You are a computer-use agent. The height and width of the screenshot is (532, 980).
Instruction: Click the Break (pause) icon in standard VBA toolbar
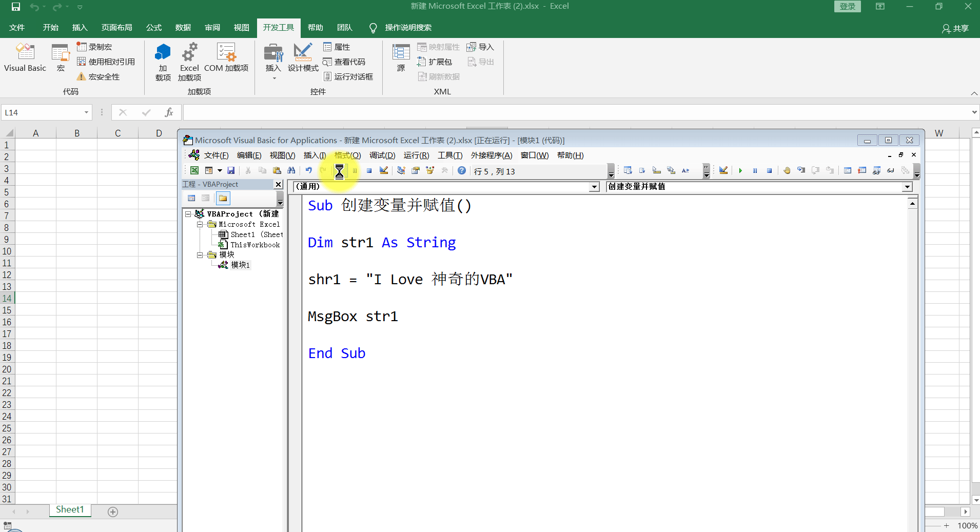[355, 170]
